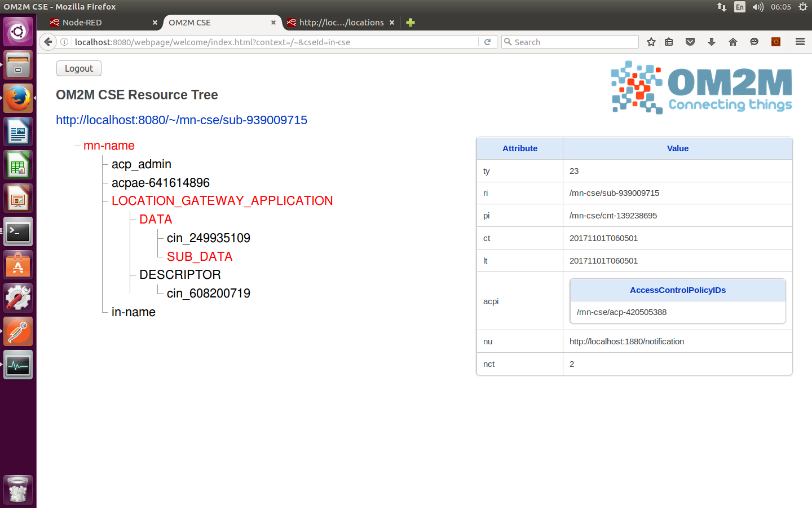The height and width of the screenshot is (508, 812).
Task: Open the Firefox hamburger menu
Action: click(x=800, y=42)
